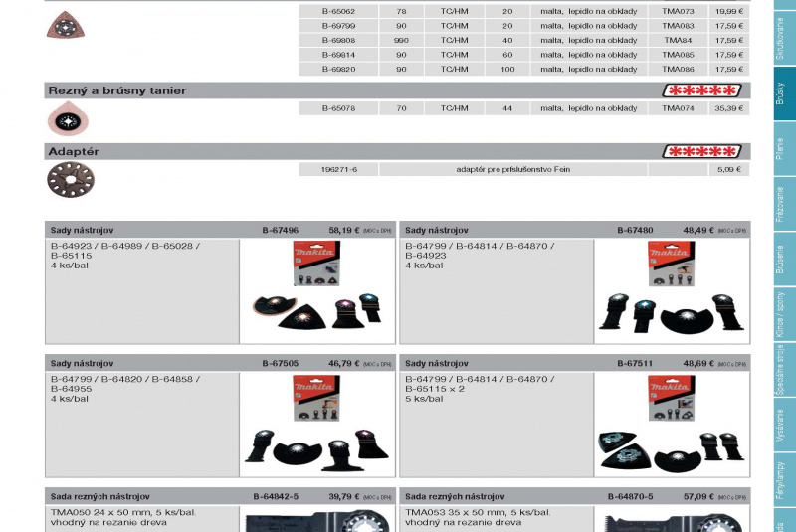
Task: Click the B-67480 tool set product photo
Action: (672, 291)
